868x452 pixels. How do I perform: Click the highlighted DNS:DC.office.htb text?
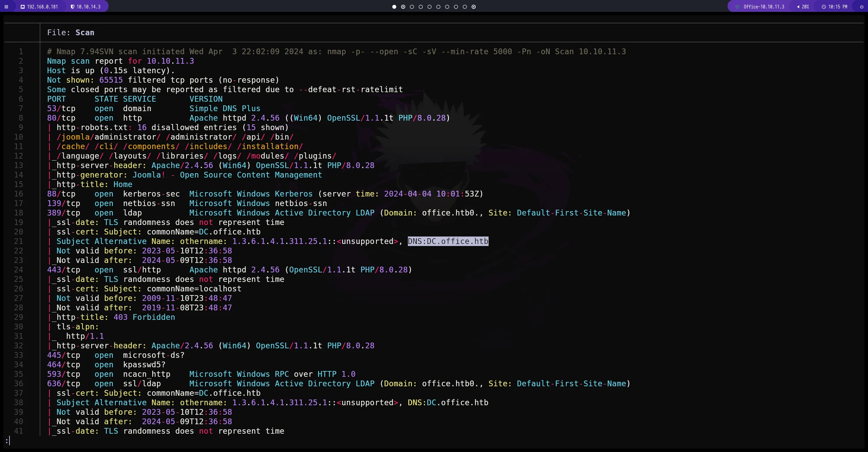pyautogui.click(x=448, y=241)
